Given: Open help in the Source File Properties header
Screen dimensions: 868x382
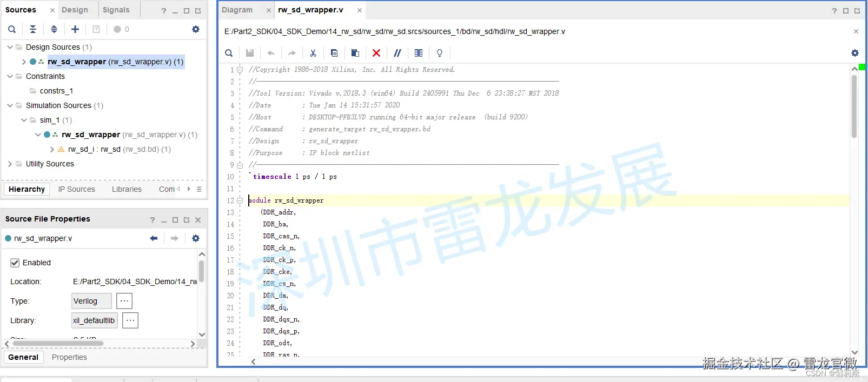Looking at the screenshot, I should tap(153, 220).
